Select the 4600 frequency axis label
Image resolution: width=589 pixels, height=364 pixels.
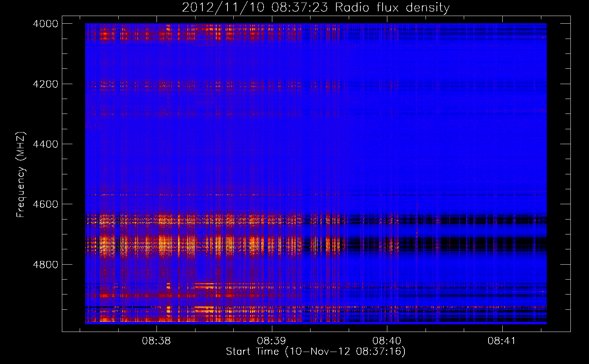pyautogui.click(x=46, y=204)
